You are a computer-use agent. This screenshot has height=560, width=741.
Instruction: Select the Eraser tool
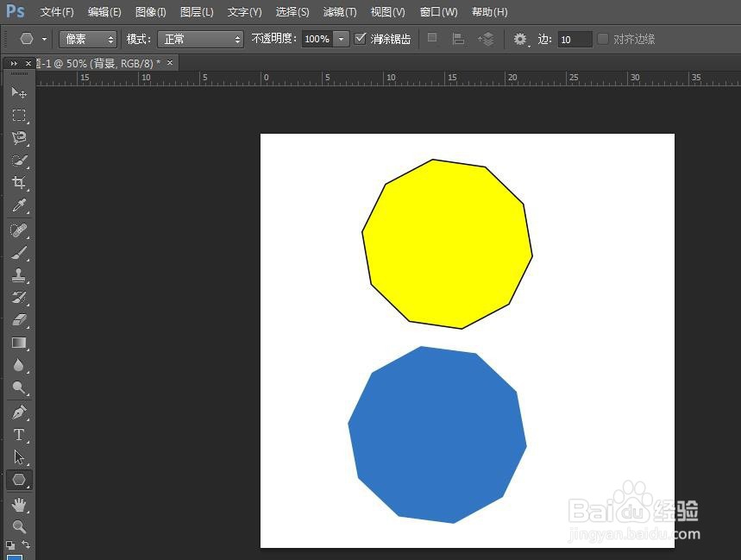[x=19, y=320]
